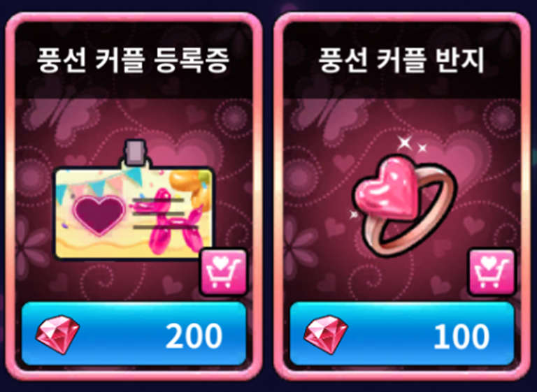
Task: Click the magenta heart on the ID card
Action: (99, 215)
